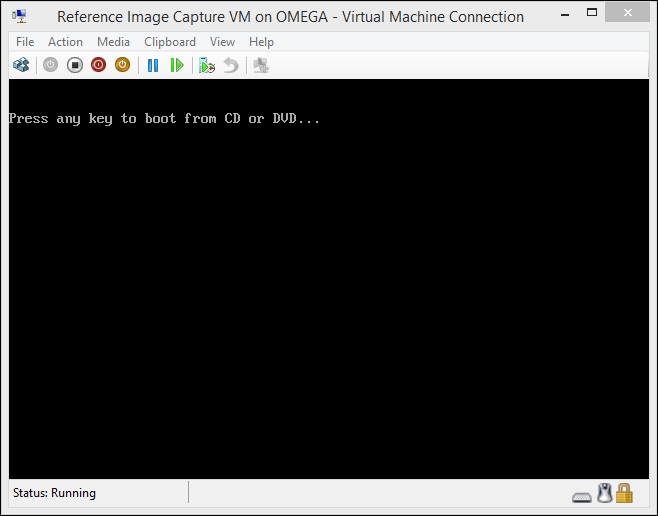This screenshot has height=516, width=658.
Task: Open the Media menu
Action: coord(113,42)
